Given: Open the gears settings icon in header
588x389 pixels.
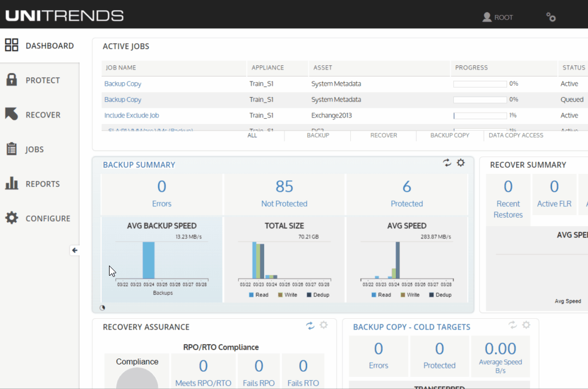Looking at the screenshot, I should 551,17.
